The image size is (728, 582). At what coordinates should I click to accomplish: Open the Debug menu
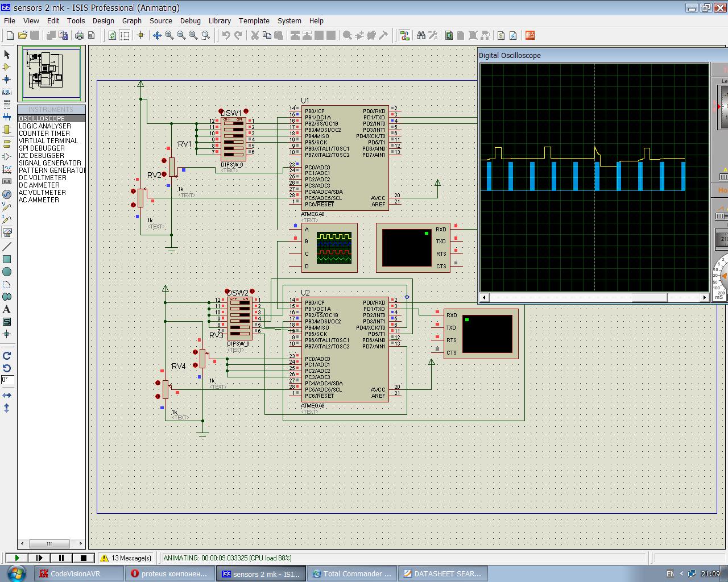(x=190, y=20)
